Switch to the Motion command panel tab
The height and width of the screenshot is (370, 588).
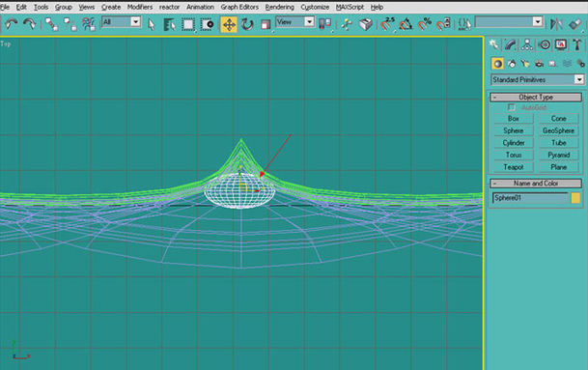point(545,44)
